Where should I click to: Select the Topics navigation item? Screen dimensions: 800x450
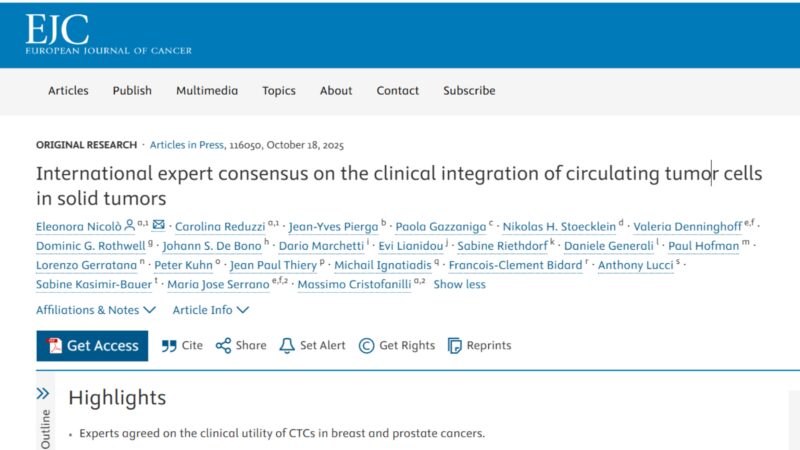click(x=279, y=90)
